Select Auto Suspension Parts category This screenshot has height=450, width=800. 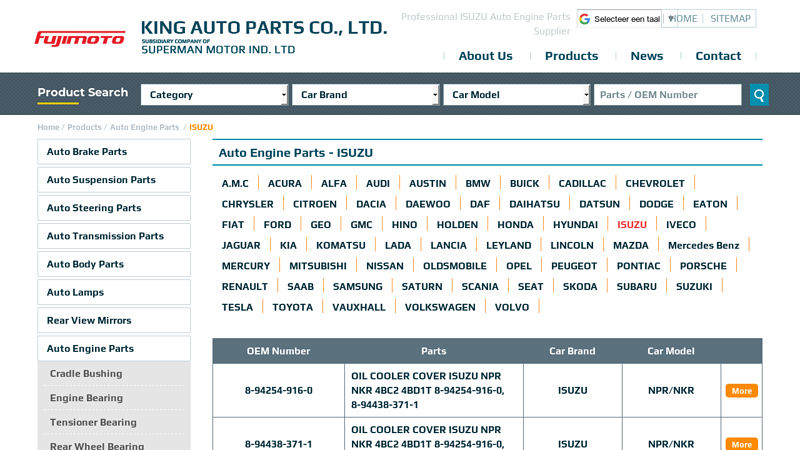pos(114,180)
